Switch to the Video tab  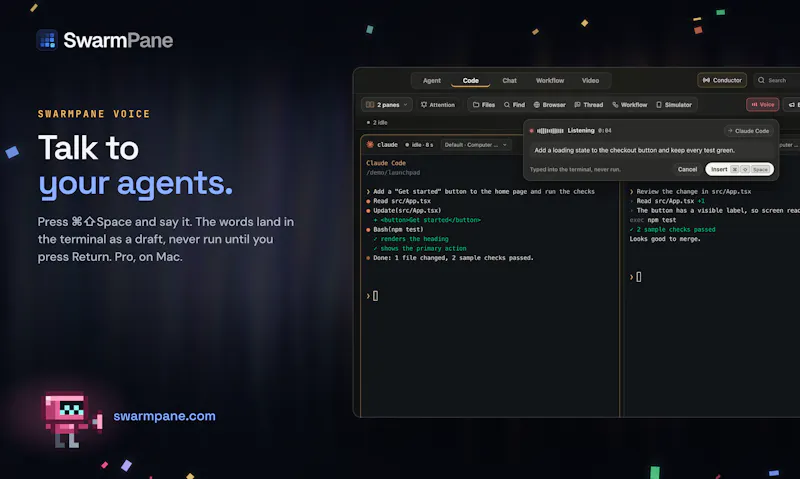[590, 81]
